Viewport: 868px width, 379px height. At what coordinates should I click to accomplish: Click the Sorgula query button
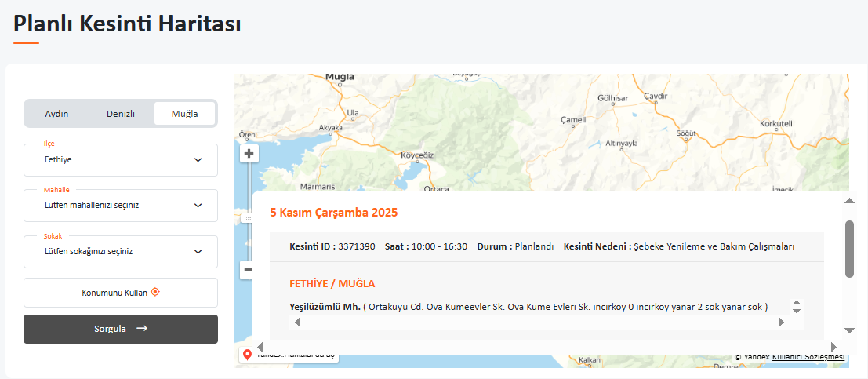pos(121,329)
